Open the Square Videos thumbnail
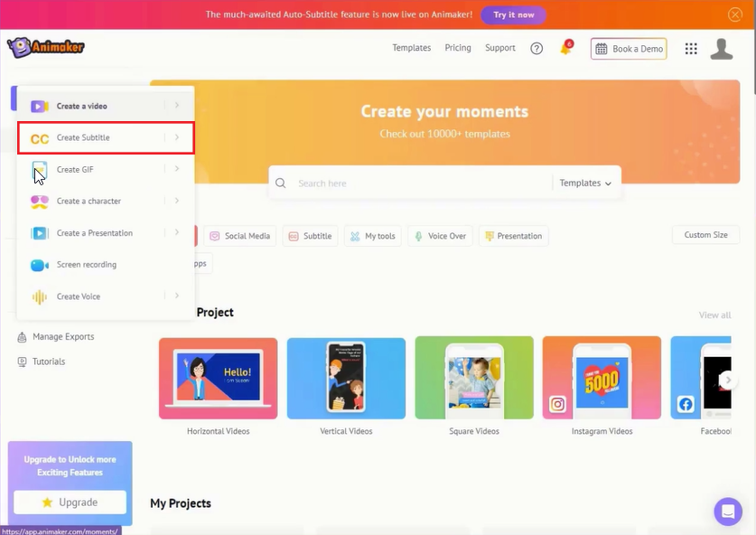Screen dimensions: 756x535 tap(474, 378)
